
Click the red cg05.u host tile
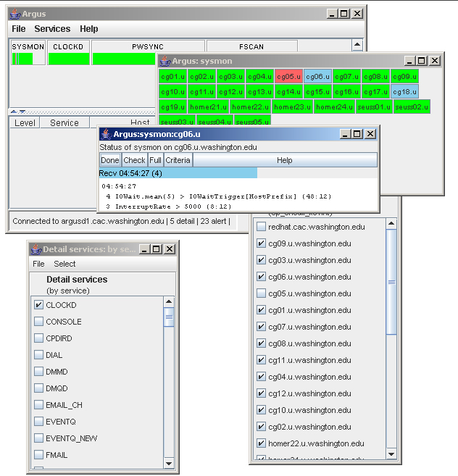[288, 76]
